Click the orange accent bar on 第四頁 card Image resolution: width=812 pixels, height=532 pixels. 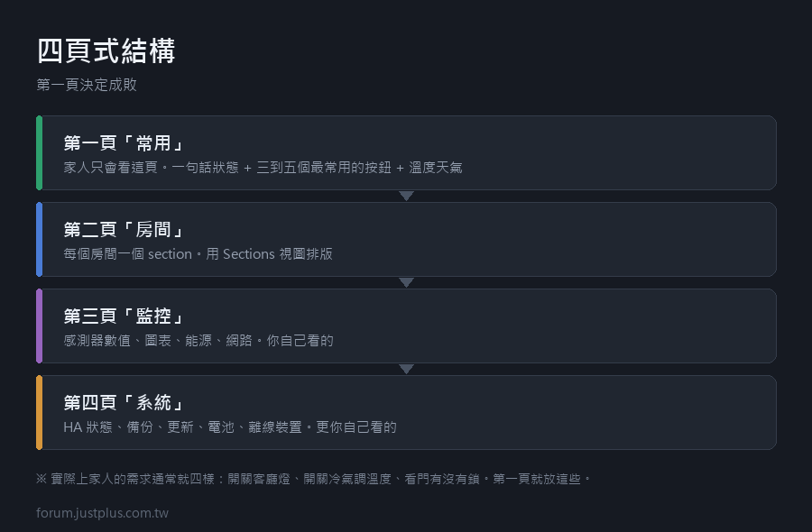(39, 412)
